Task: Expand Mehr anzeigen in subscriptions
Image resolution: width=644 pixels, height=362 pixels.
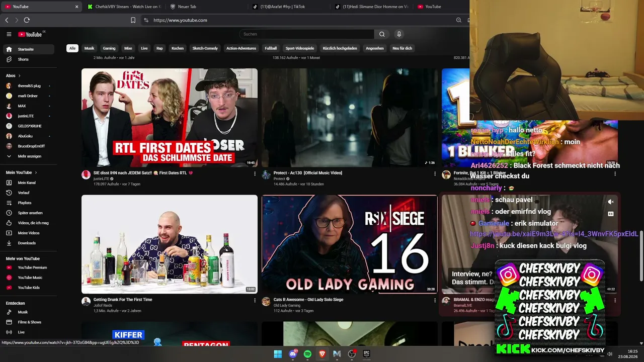Action: (x=29, y=156)
